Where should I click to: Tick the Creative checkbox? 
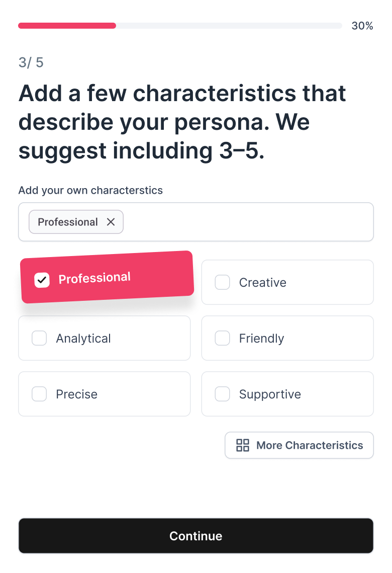[x=222, y=282]
